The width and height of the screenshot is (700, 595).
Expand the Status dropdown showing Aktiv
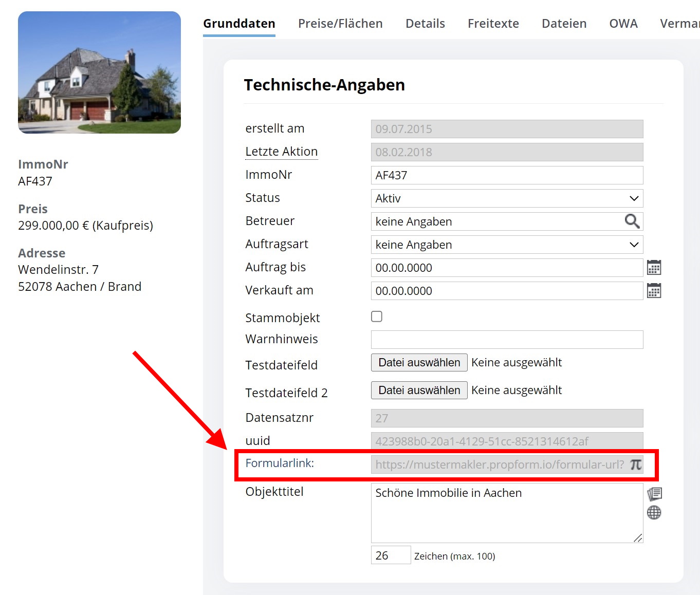click(506, 198)
